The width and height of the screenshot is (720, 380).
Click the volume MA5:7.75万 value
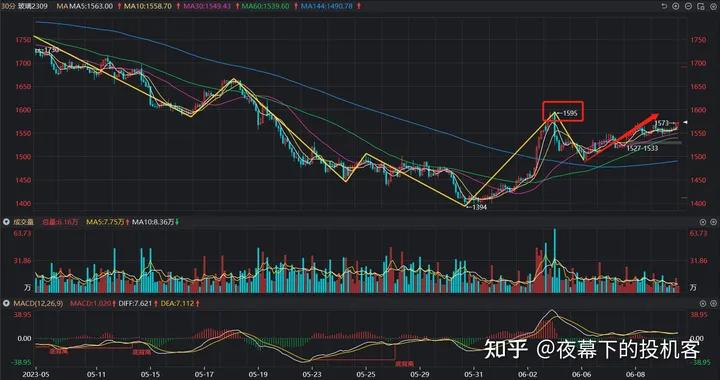tap(105, 222)
